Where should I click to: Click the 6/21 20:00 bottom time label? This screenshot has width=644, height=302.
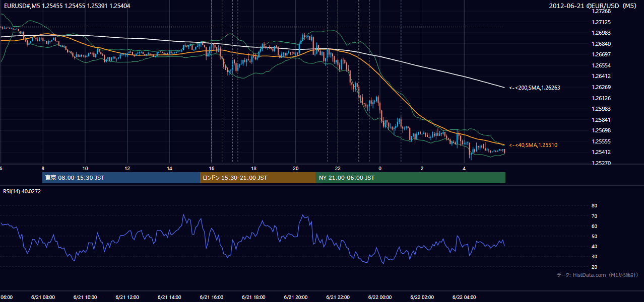coord(296,297)
